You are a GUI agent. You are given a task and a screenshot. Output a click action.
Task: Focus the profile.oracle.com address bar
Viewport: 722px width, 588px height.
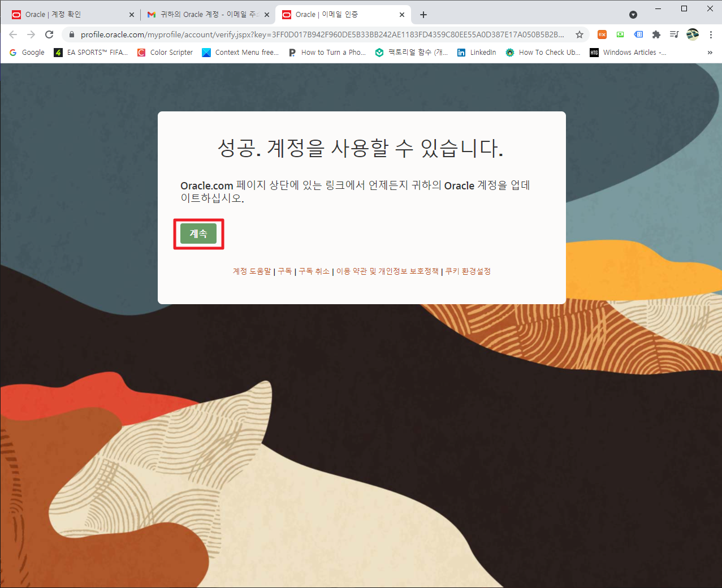(322, 34)
